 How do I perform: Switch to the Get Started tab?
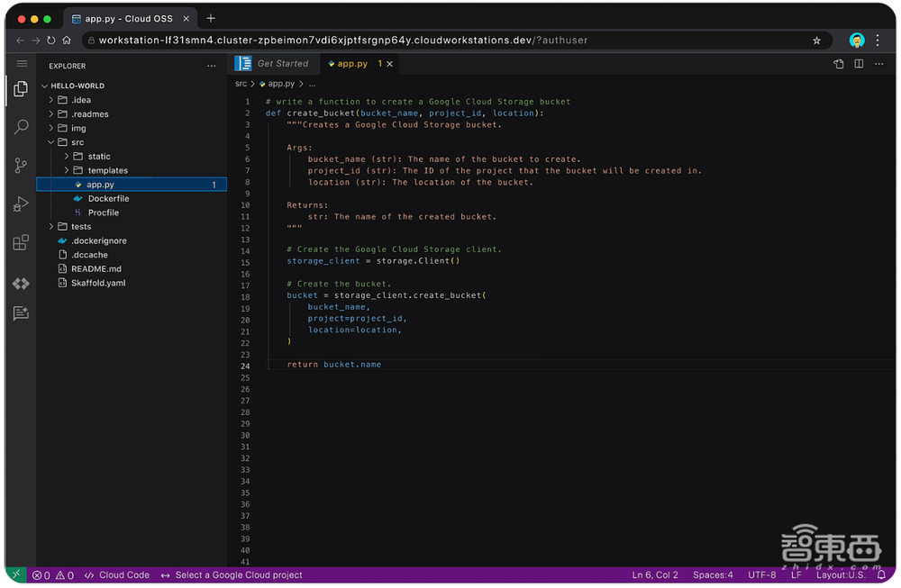click(282, 64)
